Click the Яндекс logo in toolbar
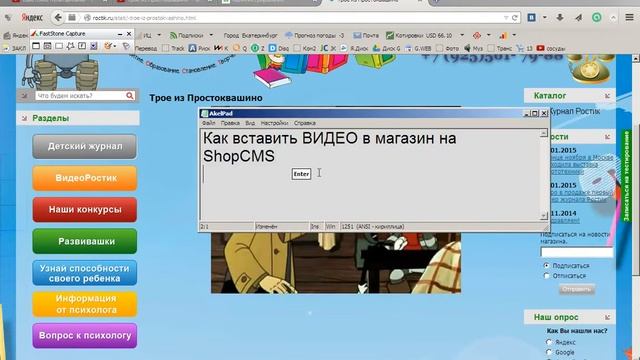 (32, 18)
